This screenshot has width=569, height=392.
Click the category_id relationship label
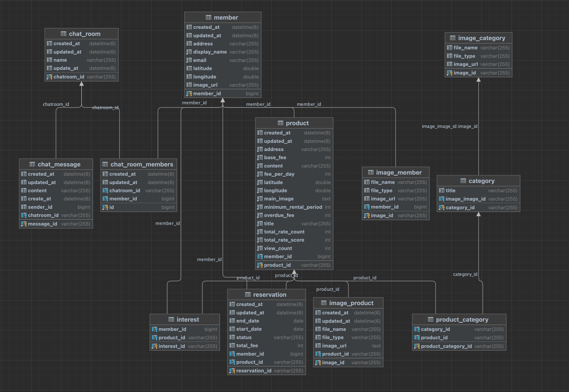pos(465,274)
